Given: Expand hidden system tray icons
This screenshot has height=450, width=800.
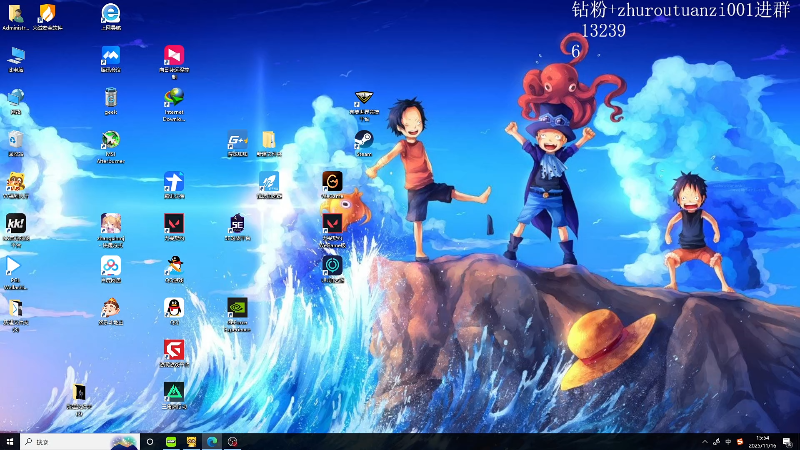Looking at the screenshot, I should coord(705,442).
